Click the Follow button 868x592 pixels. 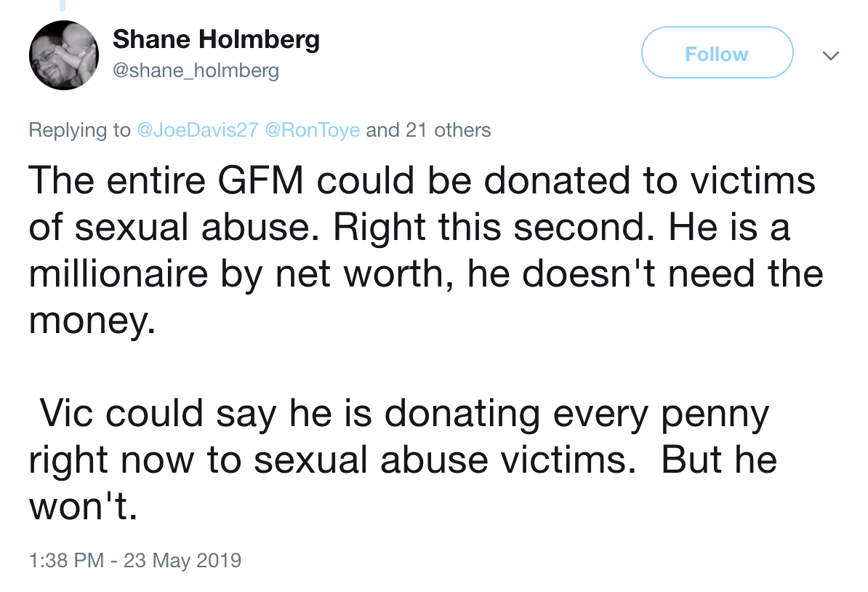717,52
